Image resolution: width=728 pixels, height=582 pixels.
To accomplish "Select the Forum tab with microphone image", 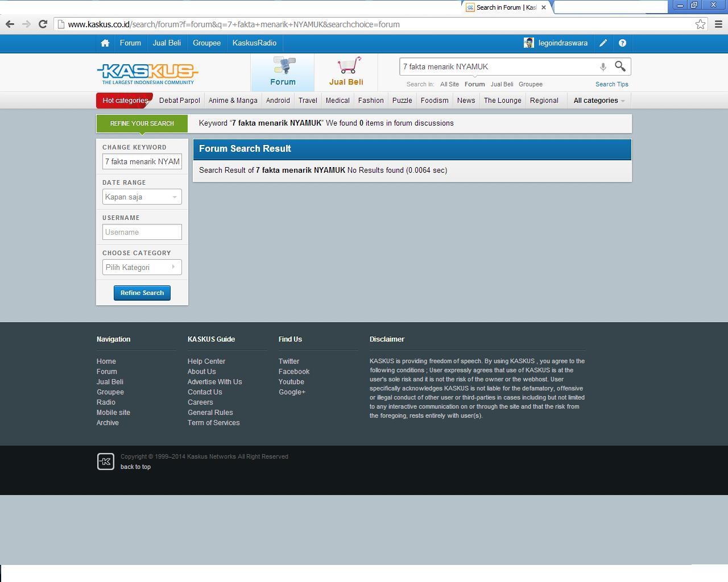I will pyautogui.click(x=283, y=72).
